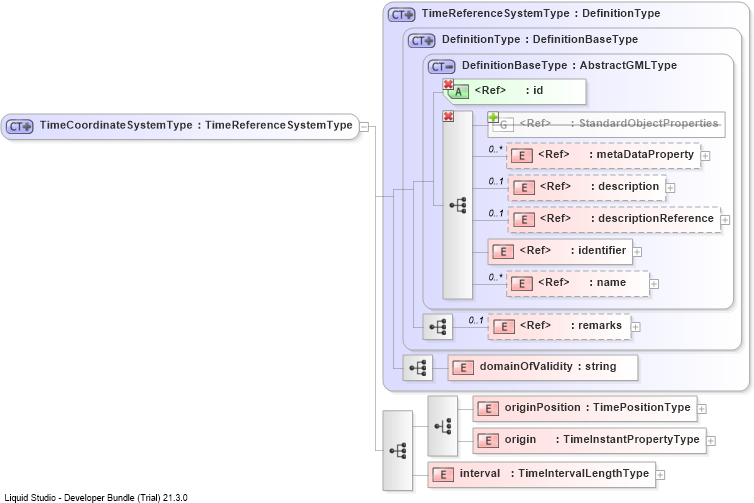Click the red X marker on the sequence bar
This screenshot has height=503, width=754.
(448, 116)
